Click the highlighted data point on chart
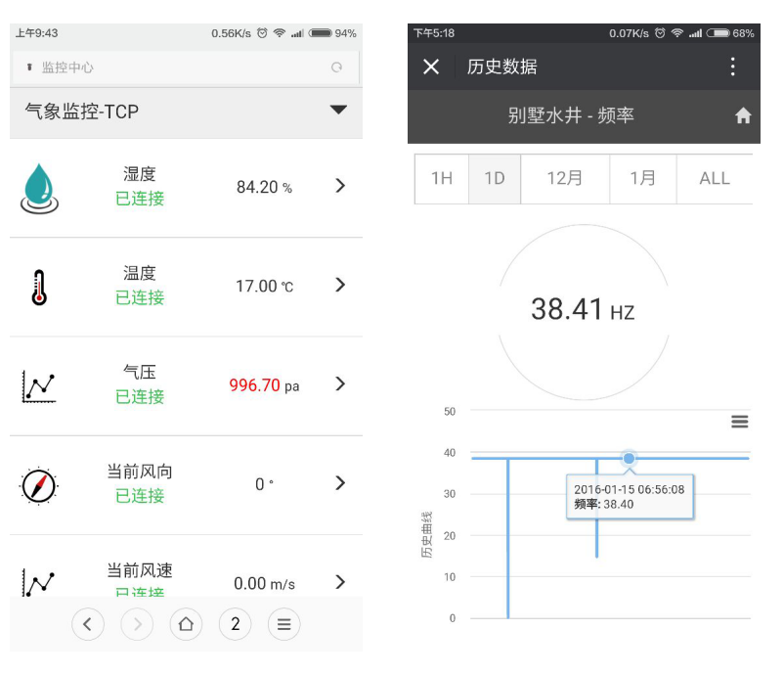 pyautogui.click(x=630, y=458)
